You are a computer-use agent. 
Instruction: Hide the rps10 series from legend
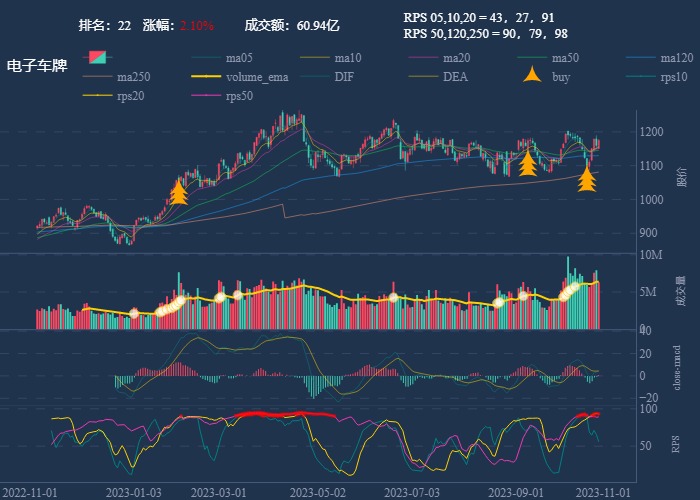pos(642,76)
